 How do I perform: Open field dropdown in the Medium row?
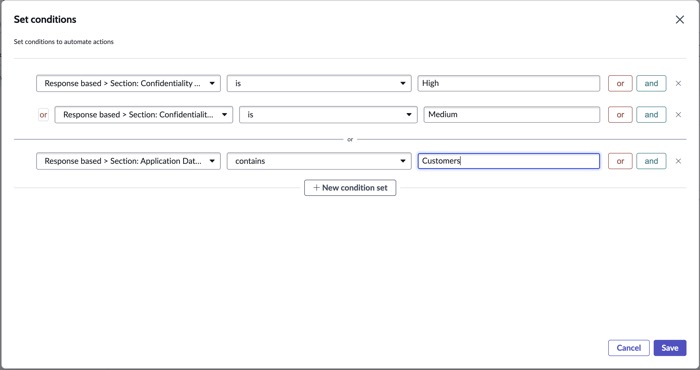point(143,115)
